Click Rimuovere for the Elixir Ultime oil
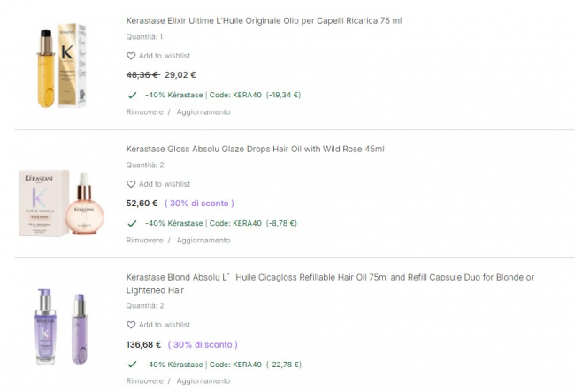 (145, 112)
